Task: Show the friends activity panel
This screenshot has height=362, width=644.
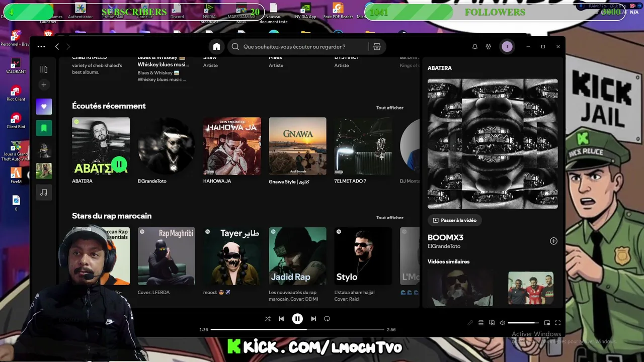Action: [488, 47]
